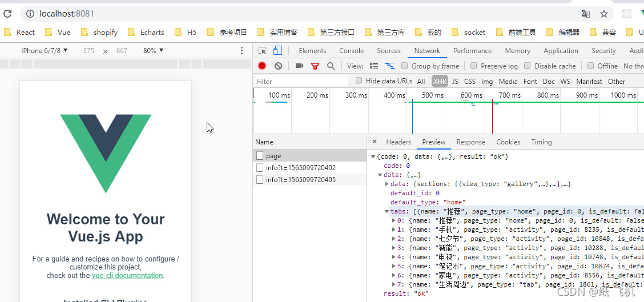This screenshot has width=644, height=302.
Task: Open React bookmarks folder
Action: 20,32
